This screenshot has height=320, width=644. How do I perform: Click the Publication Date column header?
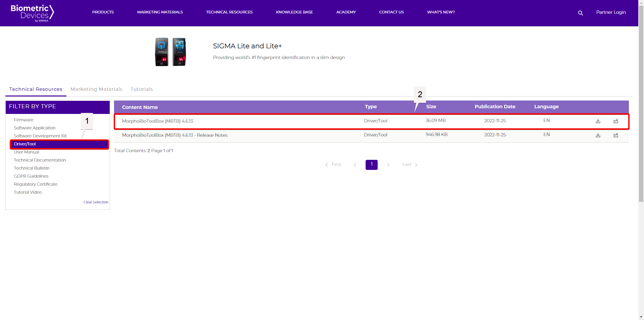point(495,107)
